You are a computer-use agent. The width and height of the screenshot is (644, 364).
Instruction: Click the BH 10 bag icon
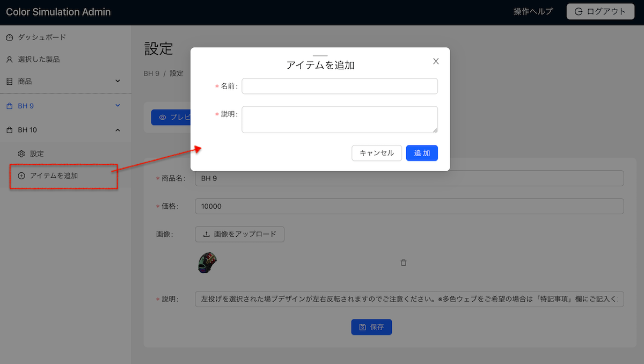point(9,130)
